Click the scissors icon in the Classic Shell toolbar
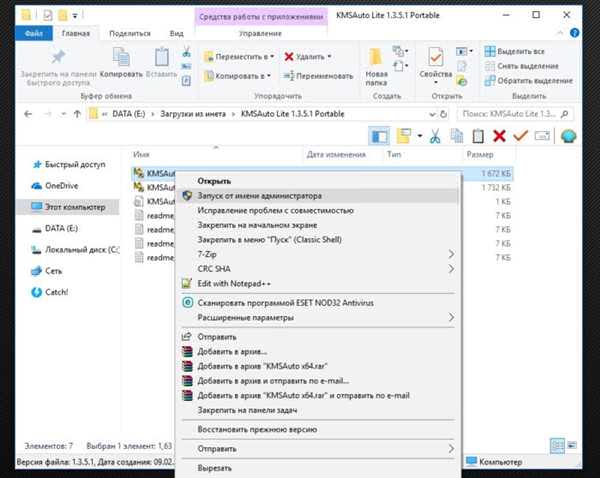This screenshot has width=600, height=478. pos(435,136)
